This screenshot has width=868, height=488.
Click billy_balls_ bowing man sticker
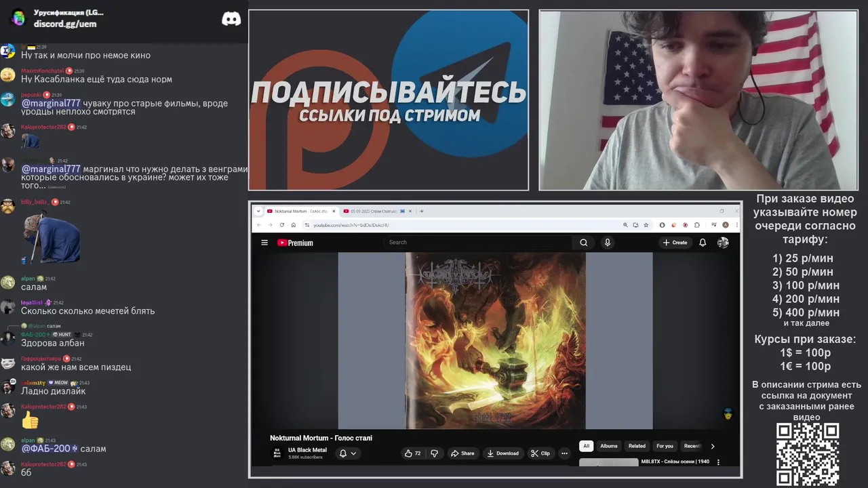52,235
